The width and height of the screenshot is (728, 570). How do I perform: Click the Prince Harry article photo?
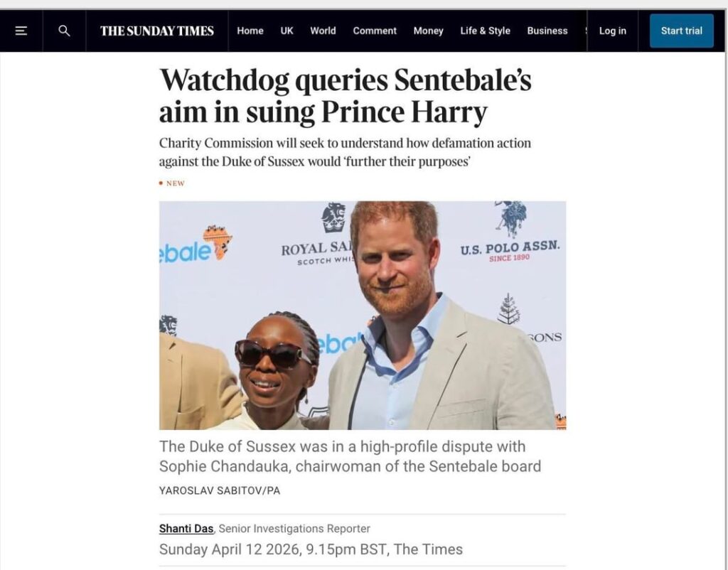coord(363,316)
